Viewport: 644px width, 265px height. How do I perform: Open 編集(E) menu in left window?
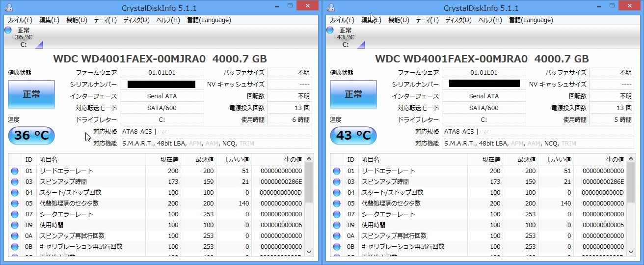pyautogui.click(x=49, y=20)
